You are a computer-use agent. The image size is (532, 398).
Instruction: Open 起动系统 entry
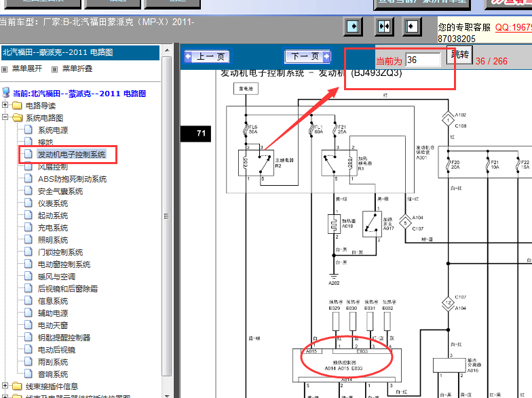pyautogui.click(x=53, y=216)
